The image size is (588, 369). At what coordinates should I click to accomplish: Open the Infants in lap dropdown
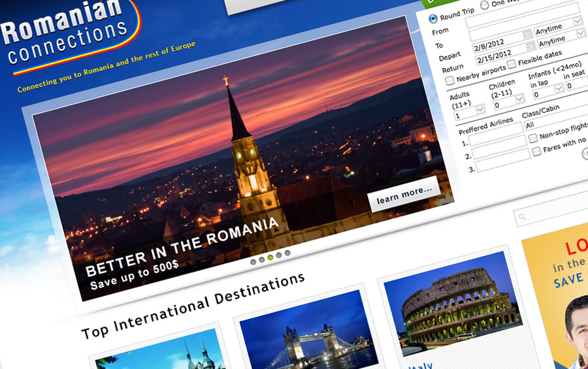pos(548,91)
